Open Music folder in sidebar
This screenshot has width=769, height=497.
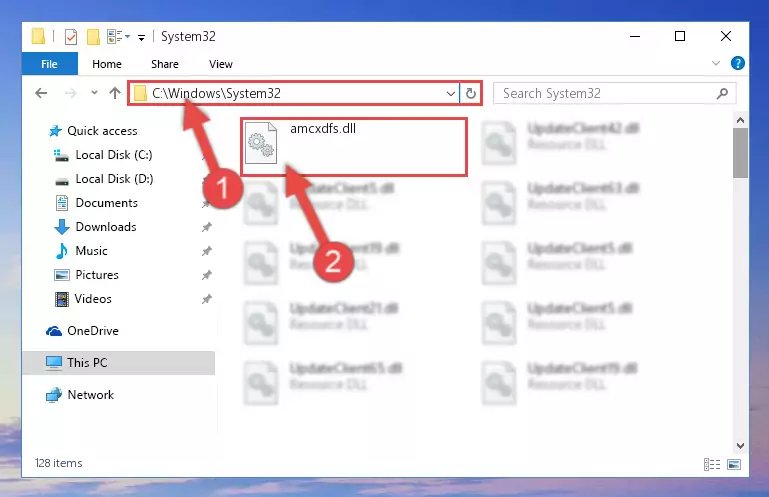point(81,251)
